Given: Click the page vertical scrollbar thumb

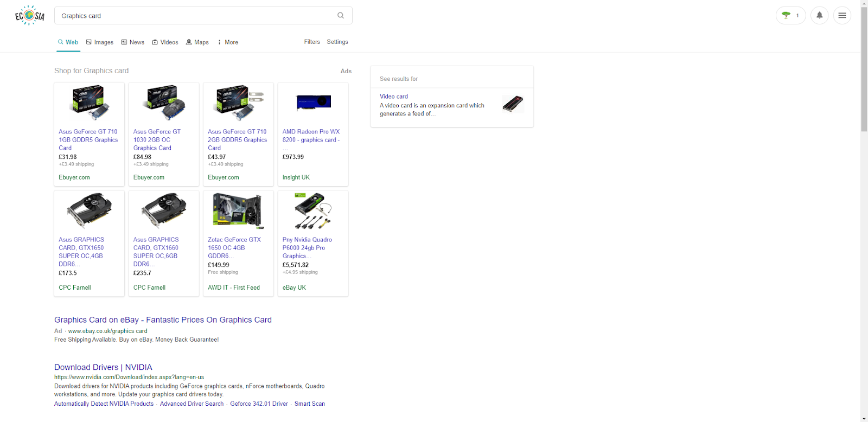Looking at the screenshot, I should click(x=864, y=69).
